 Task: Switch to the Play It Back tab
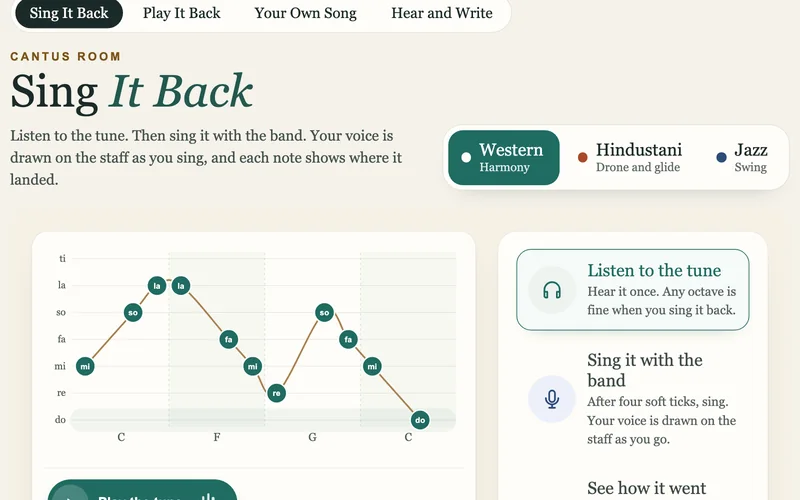coord(182,13)
